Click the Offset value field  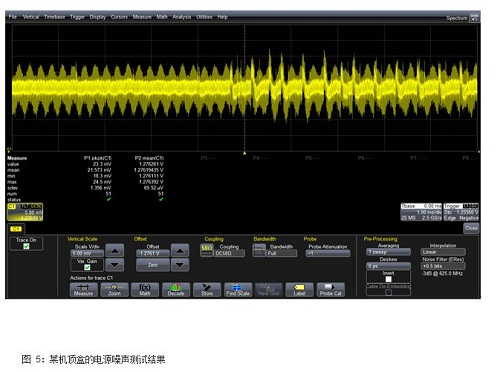153,253
